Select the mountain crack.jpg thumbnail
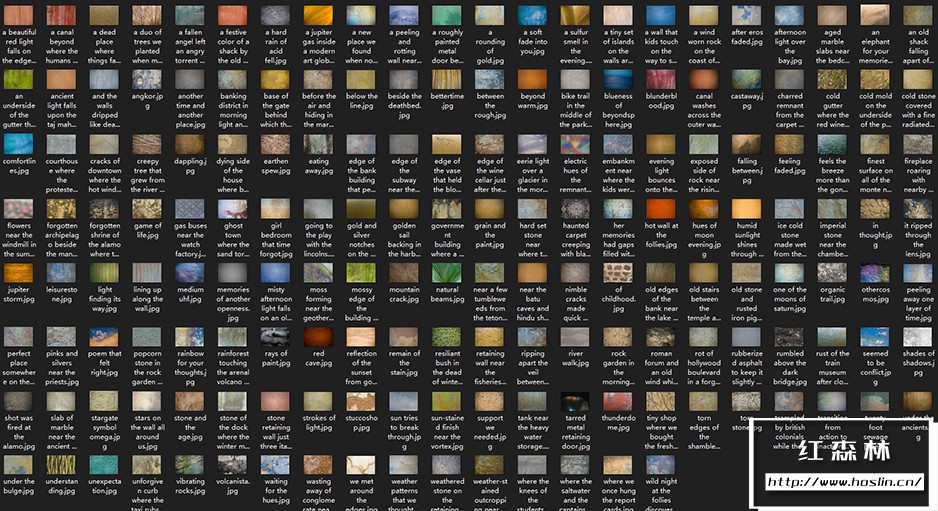This screenshot has width=938, height=511. (x=404, y=273)
